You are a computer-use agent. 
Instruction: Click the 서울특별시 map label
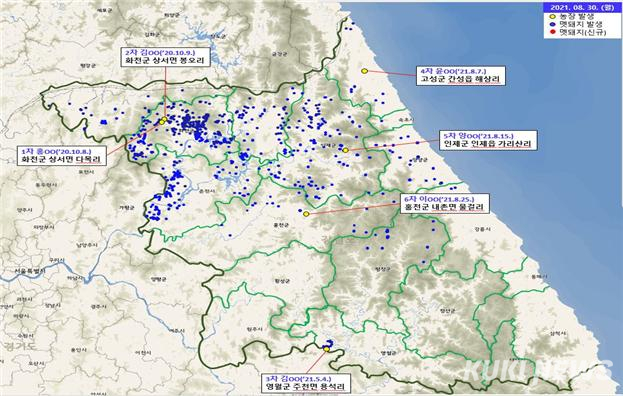29,271
